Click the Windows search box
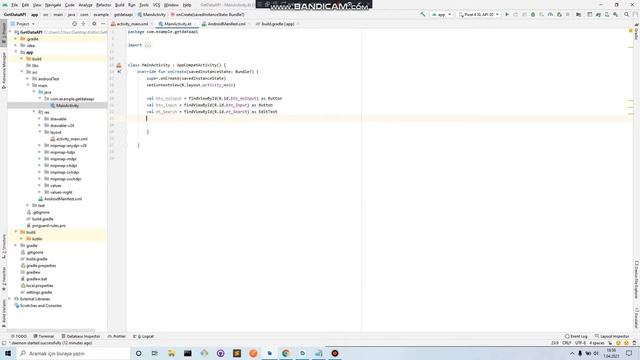This screenshot has height=360, width=640. point(73,353)
